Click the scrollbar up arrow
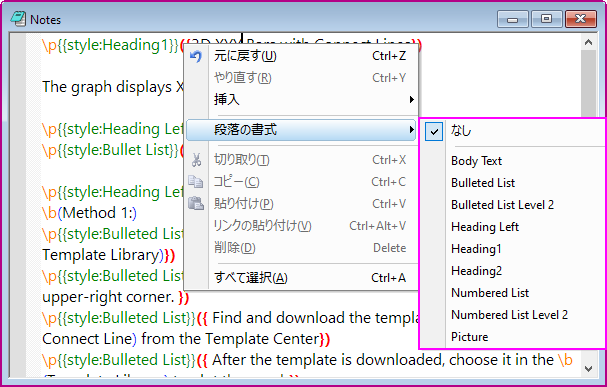 tap(588, 42)
